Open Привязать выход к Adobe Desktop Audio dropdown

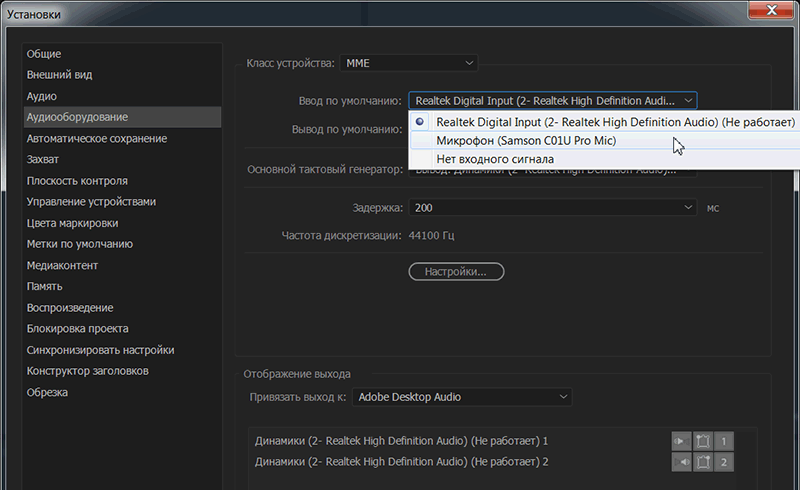point(462,397)
